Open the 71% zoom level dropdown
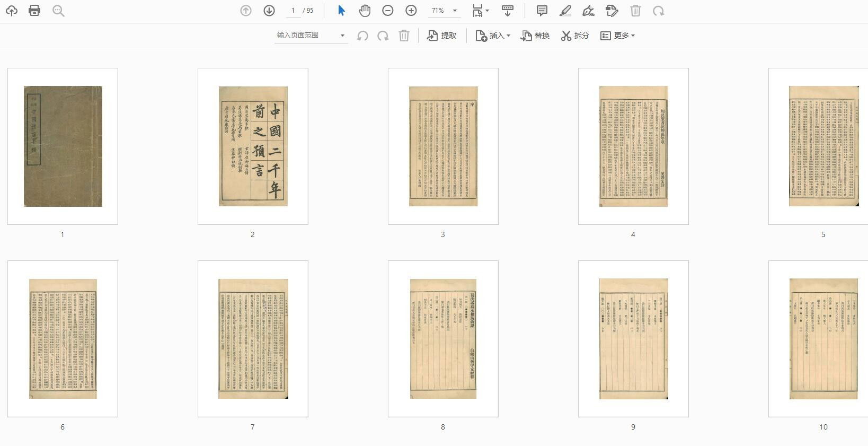The width and height of the screenshot is (868, 446). [x=454, y=11]
